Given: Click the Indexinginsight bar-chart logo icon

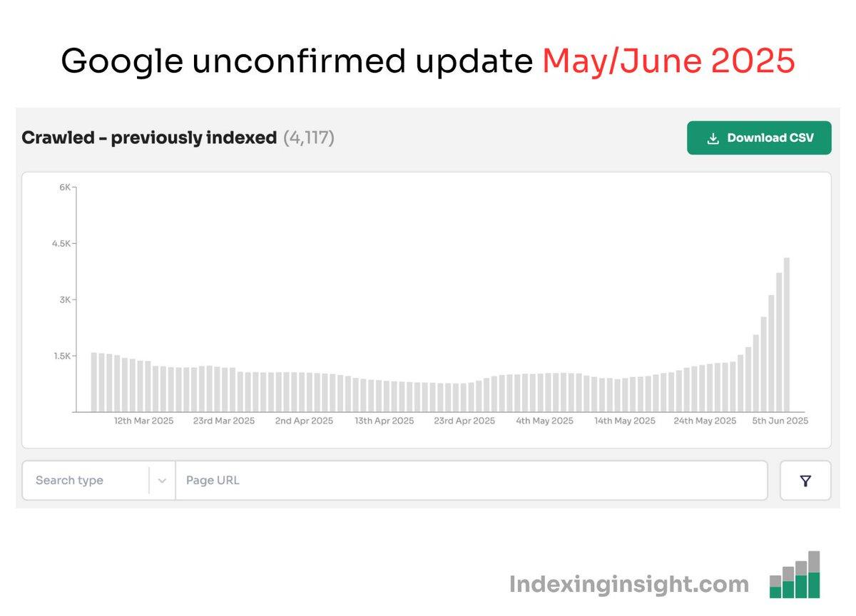Looking at the screenshot, I should [795, 575].
